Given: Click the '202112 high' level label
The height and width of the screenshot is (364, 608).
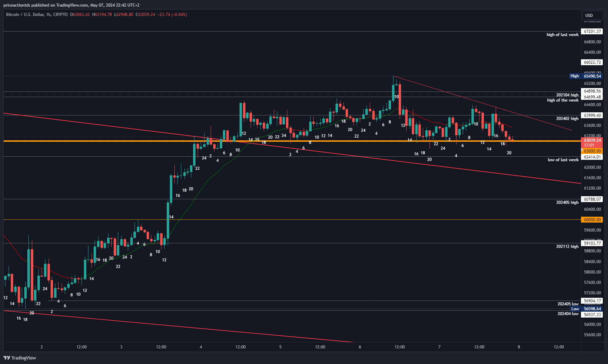Looking at the screenshot, I should point(567,246).
